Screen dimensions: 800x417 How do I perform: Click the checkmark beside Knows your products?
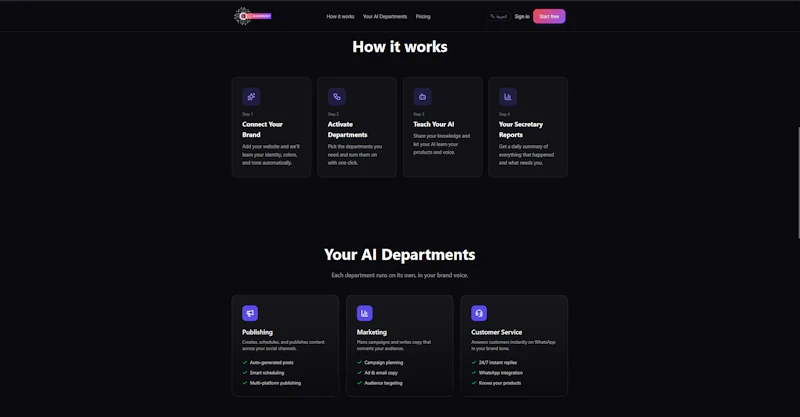click(x=474, y=383)
